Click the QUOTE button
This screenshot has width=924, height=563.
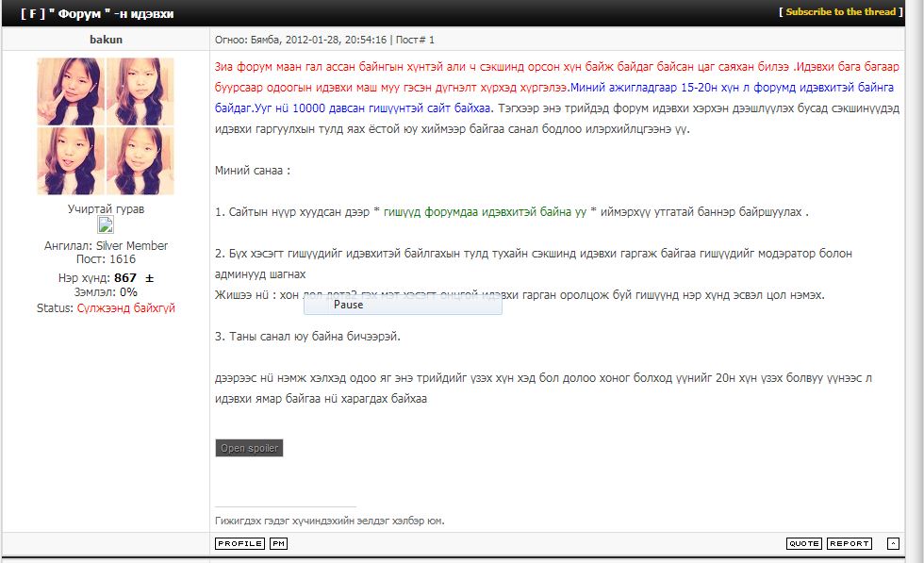pos(803,543)
